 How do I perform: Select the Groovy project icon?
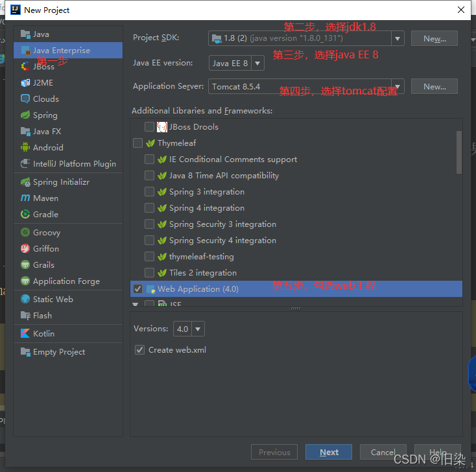point(25,233)
